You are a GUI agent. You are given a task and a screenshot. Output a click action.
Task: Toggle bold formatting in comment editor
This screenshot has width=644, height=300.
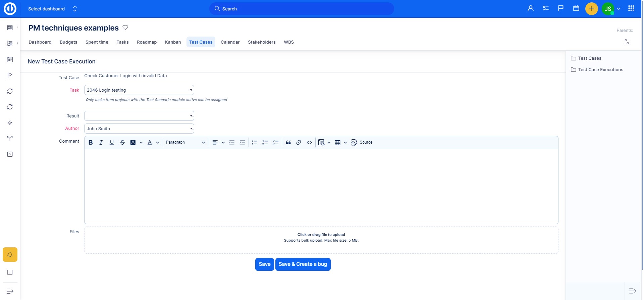point(91,143)
